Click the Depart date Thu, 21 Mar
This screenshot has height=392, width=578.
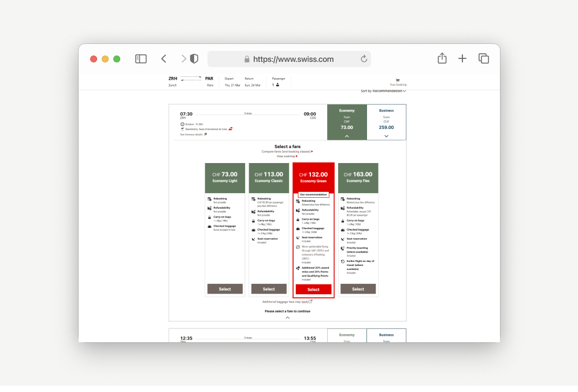click(232, 85)
